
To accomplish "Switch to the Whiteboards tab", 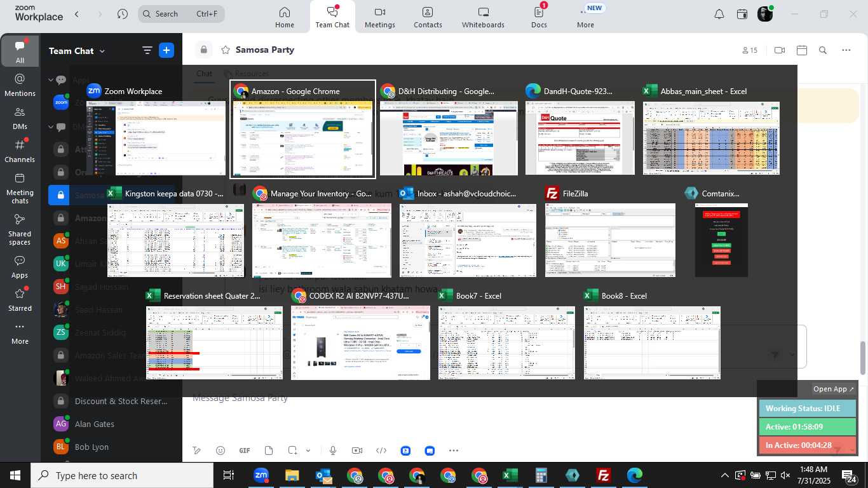I will (x=483, y=17).
